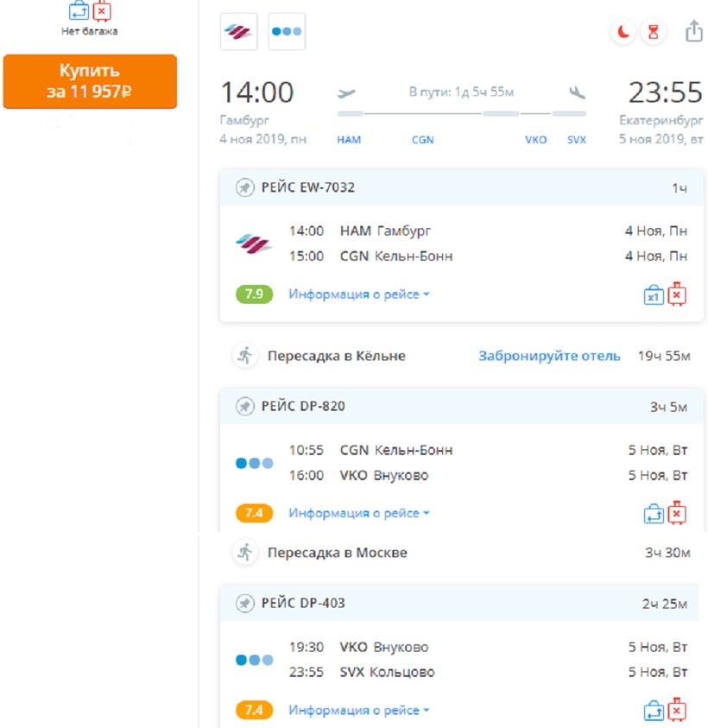Select the three-dot Pobeda airline logo tile at top
The image size is (708, 728).
point(287,32)
